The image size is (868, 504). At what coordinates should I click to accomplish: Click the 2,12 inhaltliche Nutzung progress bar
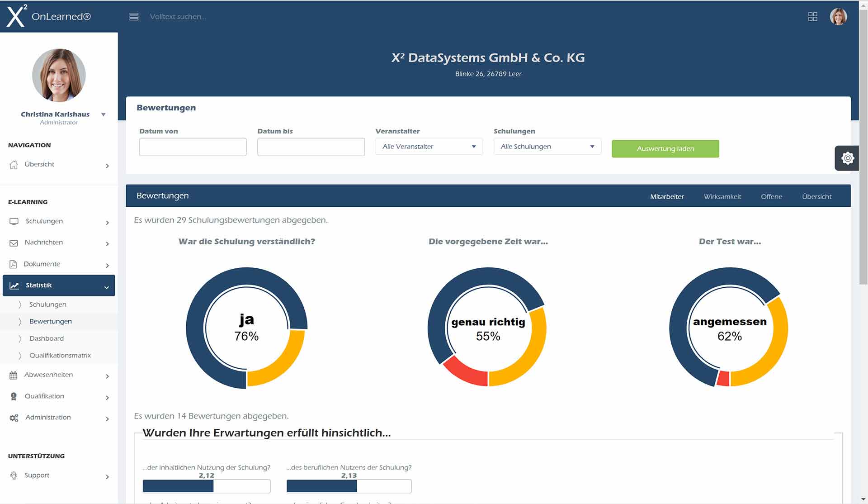(207, 486)
